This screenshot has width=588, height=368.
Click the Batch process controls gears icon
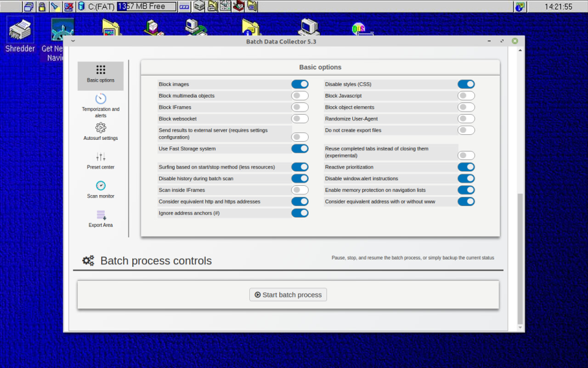point(88,260)
